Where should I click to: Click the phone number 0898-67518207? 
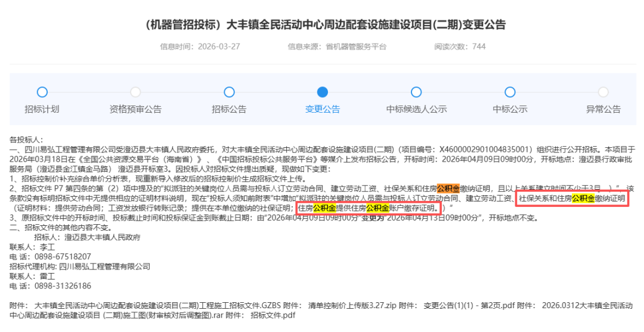[x=63, y=257]
